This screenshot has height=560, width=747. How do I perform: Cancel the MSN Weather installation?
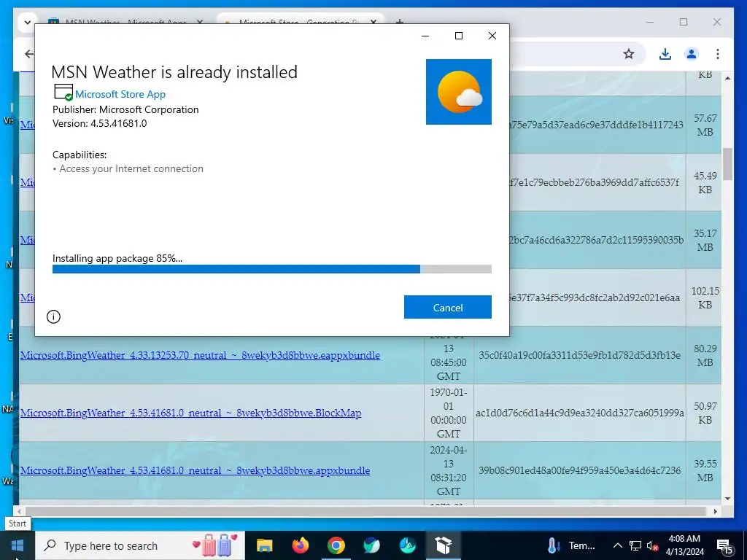[447, 307]
